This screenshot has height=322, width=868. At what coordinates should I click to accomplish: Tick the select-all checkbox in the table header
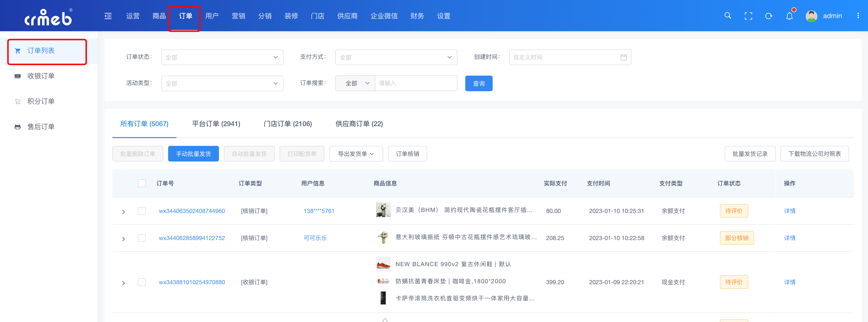[x=141, y=183]
